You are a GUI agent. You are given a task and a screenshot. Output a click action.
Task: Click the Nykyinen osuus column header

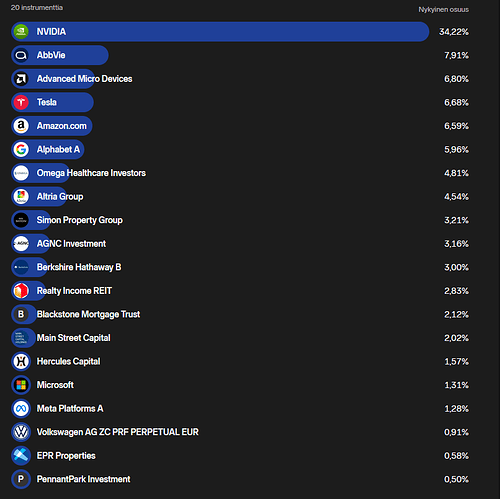(x=443, y=10)
